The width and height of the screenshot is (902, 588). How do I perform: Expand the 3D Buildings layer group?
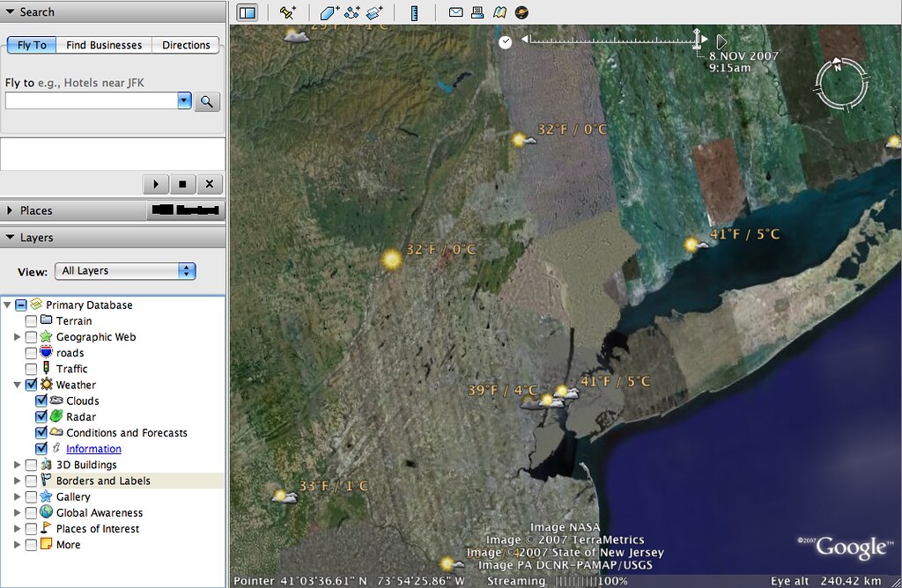coord(18,464)
